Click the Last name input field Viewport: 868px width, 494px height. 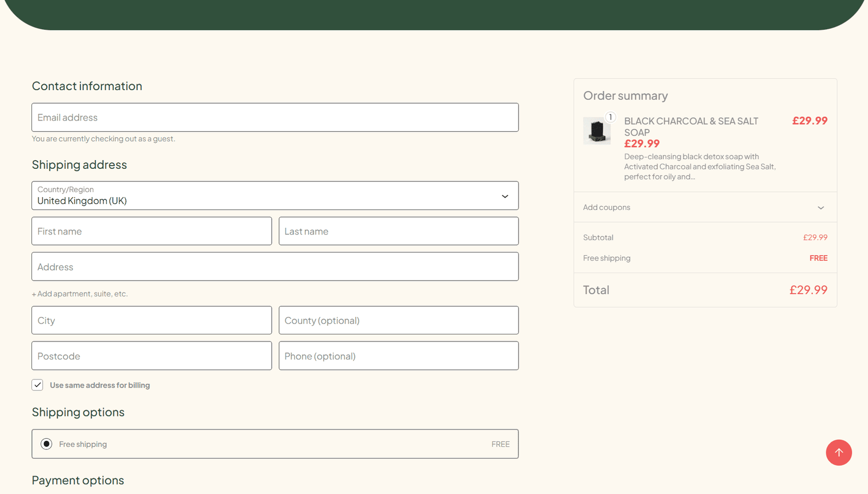click(x=398, y=231)
